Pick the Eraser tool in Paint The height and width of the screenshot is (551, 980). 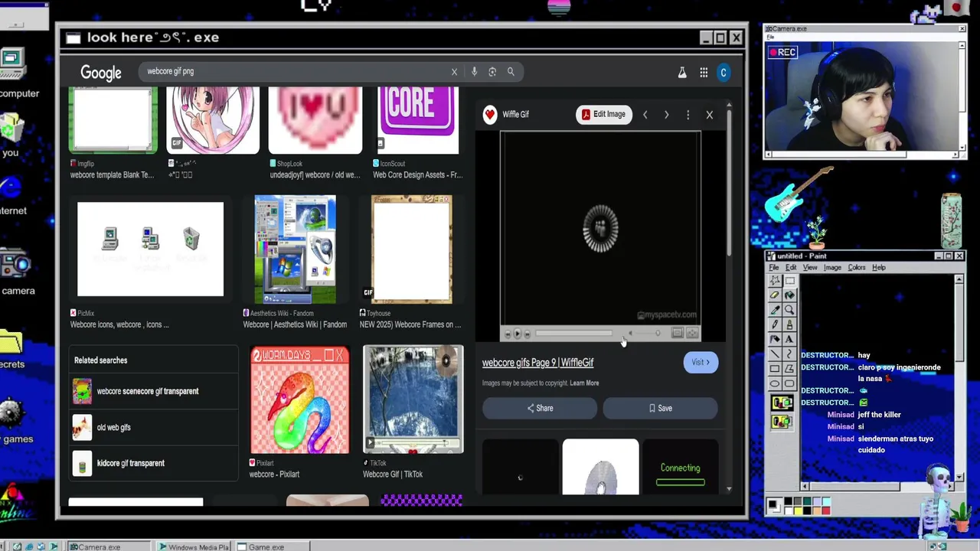[x=775, y=295]
